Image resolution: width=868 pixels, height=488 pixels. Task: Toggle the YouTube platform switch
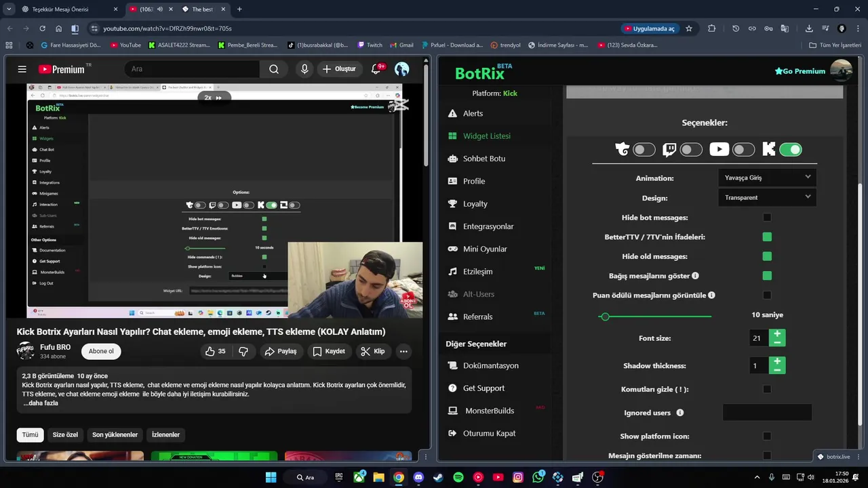click(x=743, y=150)
